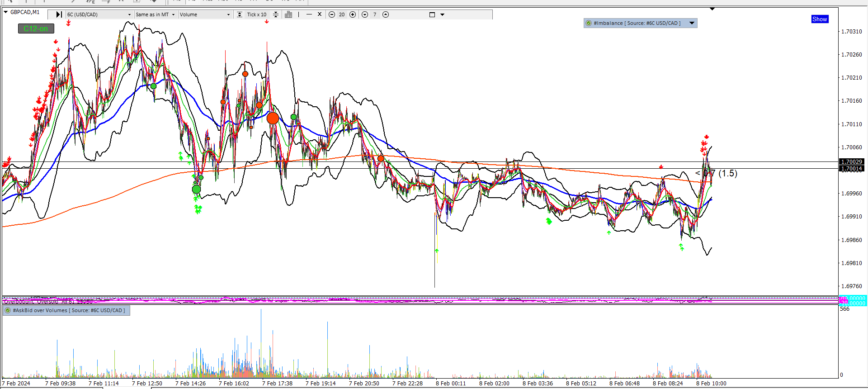
Task: Toggle the #Imbalance indicator green check
Action: click(x=589, y=23)
